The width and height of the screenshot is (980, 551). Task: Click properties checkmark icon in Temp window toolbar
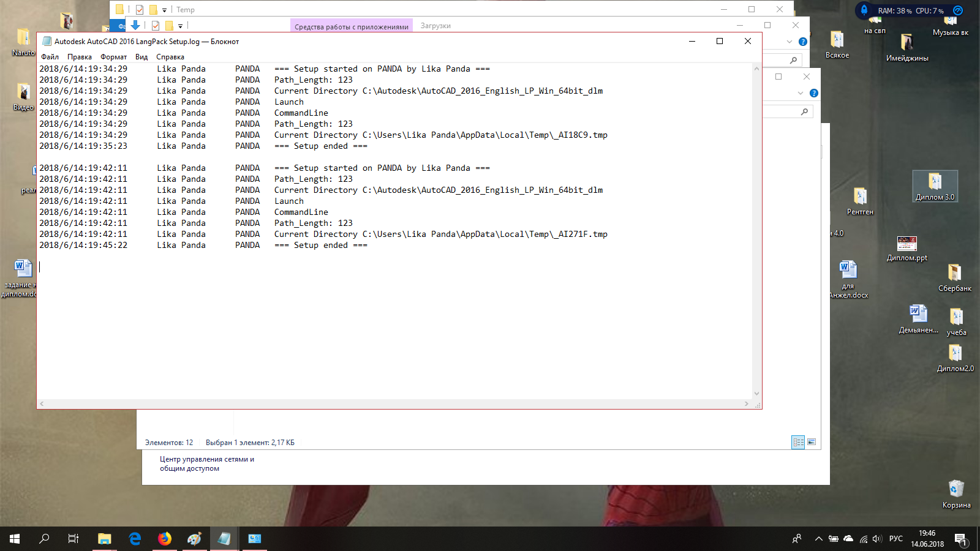pos(140,10)
